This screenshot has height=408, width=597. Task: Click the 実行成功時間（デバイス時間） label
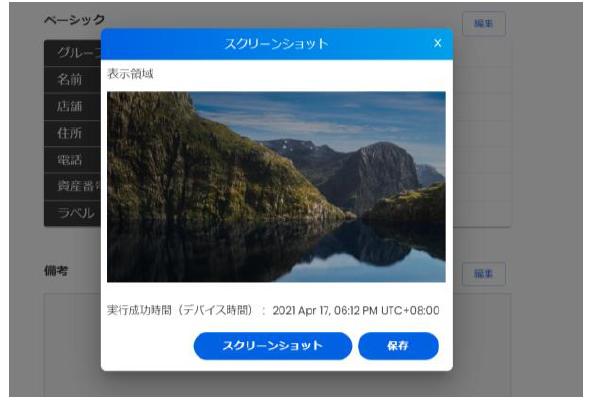(179, 310)
